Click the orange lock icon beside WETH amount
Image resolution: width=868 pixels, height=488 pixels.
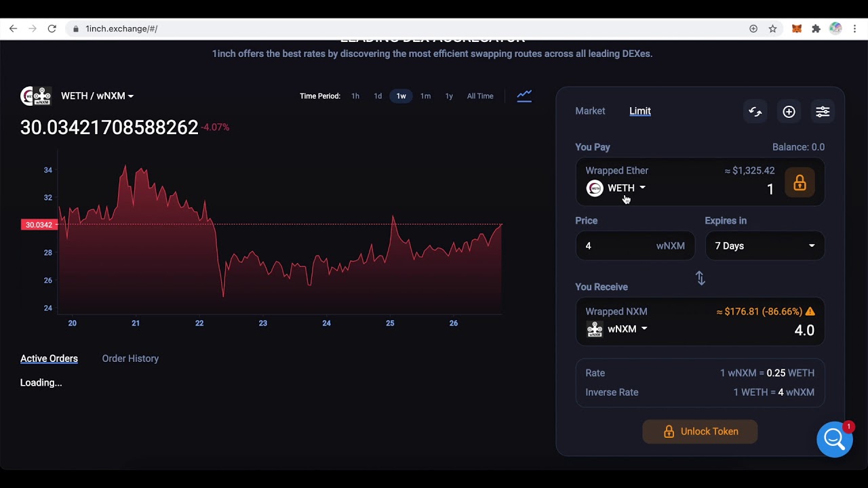click(800, 183)
